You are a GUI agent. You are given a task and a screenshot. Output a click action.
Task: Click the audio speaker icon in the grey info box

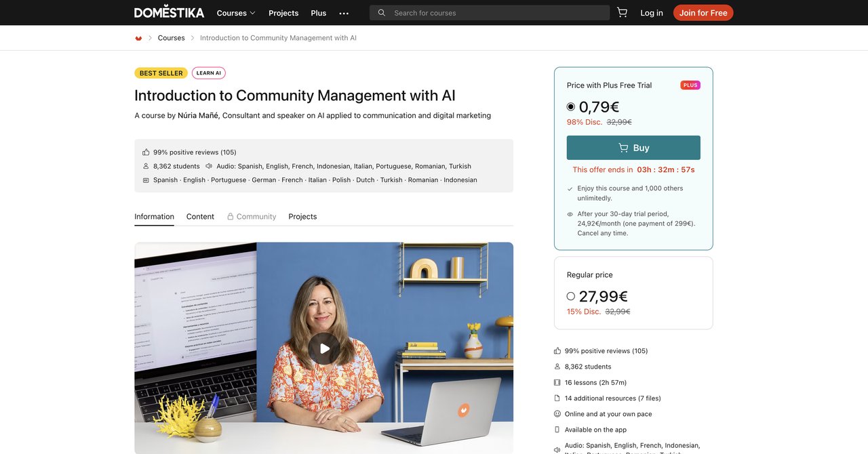pos(209,166)
